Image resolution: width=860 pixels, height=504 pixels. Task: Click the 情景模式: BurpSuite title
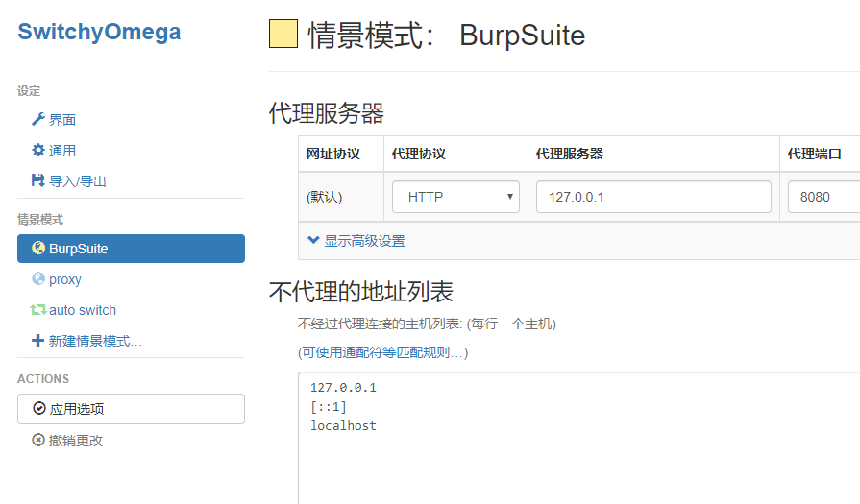(447, 36)
